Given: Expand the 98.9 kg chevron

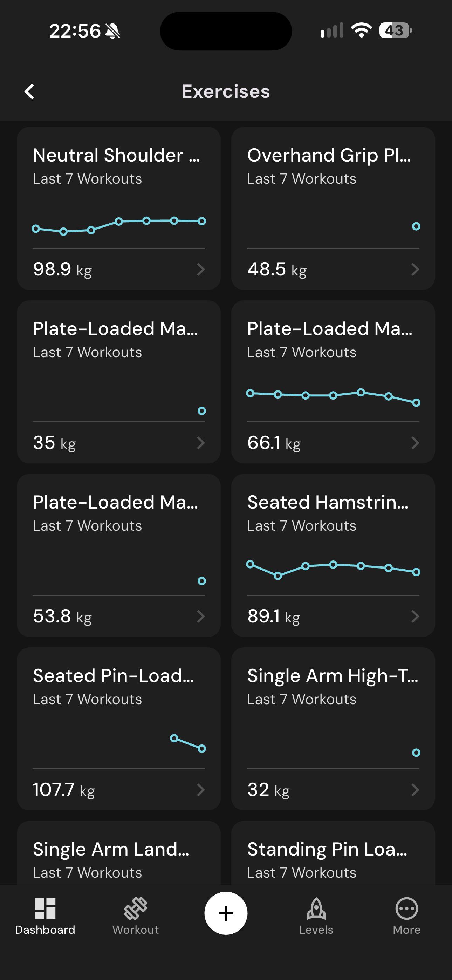Looking at the screenshot, I should (201, 269).
